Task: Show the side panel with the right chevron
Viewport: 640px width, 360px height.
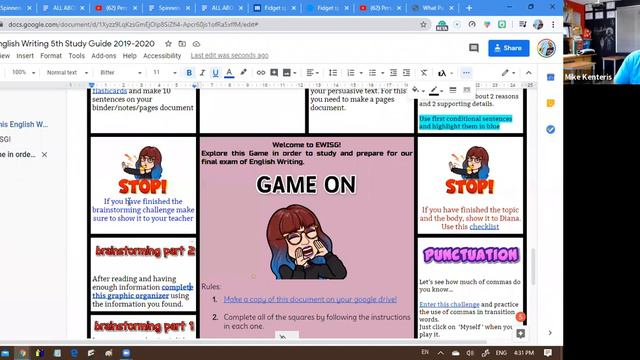Action: (550, 333)
